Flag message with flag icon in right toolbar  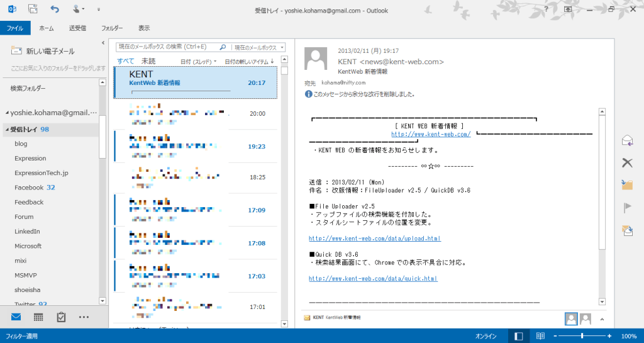tap(627, 208)
